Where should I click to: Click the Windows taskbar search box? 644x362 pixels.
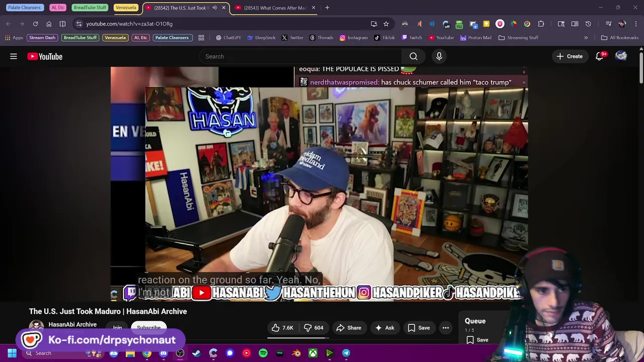62,353
